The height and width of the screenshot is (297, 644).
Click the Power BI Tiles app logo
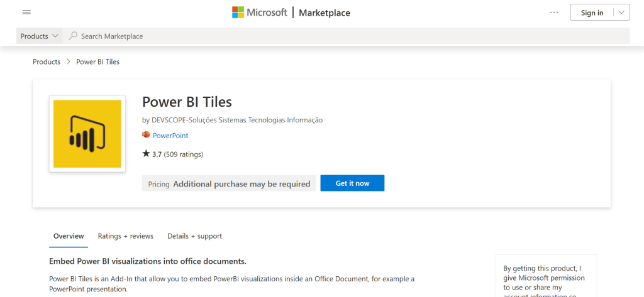click(x=87, y=134)
